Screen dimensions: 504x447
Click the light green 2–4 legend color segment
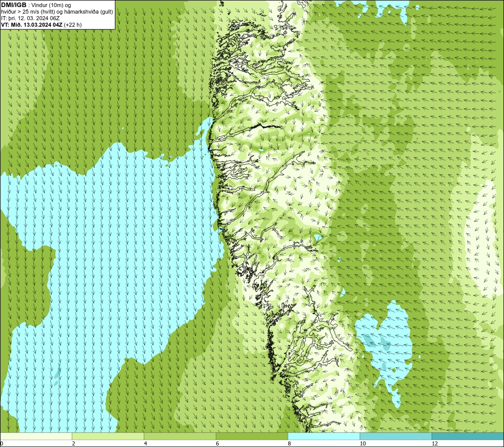click(108, 436)
